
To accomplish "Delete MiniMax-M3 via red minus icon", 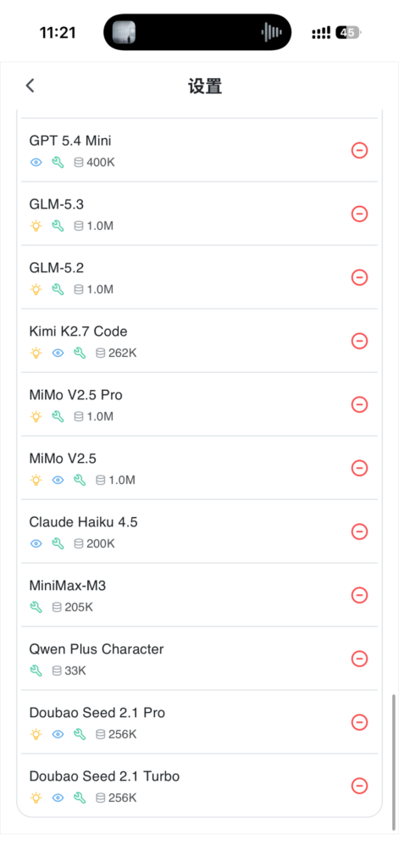I will click(360, 595).
